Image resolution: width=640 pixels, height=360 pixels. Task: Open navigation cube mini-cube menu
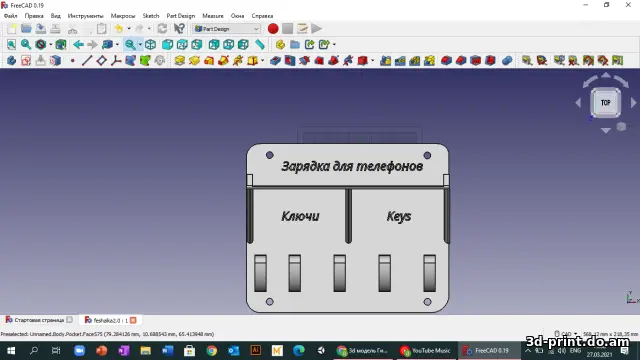pyautogui.click(x=621, y=127)
